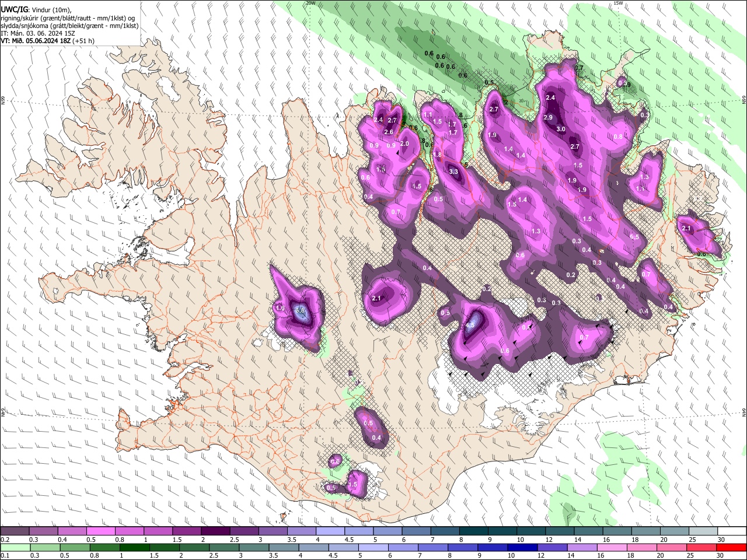Click the '0.1' label in the green-scale legend
This screenshot has height=560, width=747.
pyautogui.click(x=5, y=556)
